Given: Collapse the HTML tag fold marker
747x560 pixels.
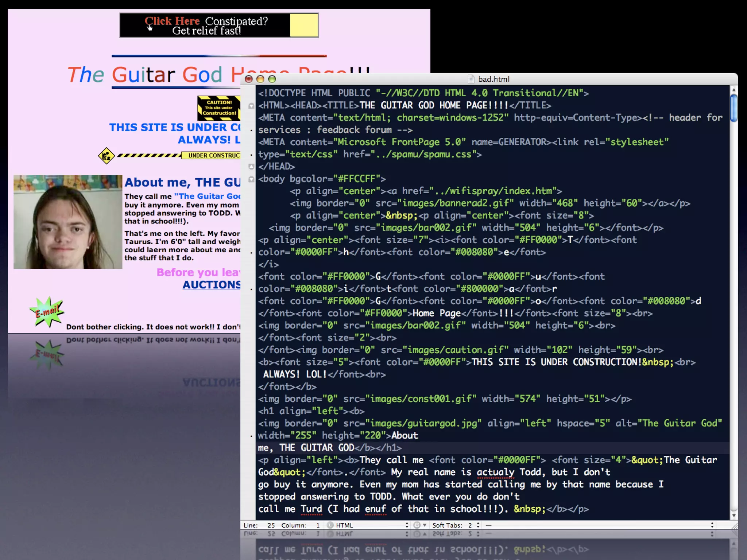Looking at the screenshot, I should tap(251, 106).
